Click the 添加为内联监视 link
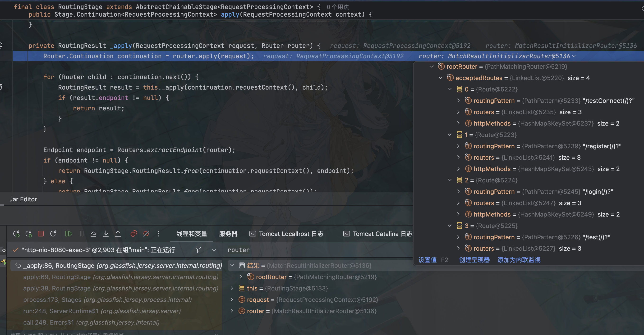Screen dimensions: 644x335 click(519, 260)
